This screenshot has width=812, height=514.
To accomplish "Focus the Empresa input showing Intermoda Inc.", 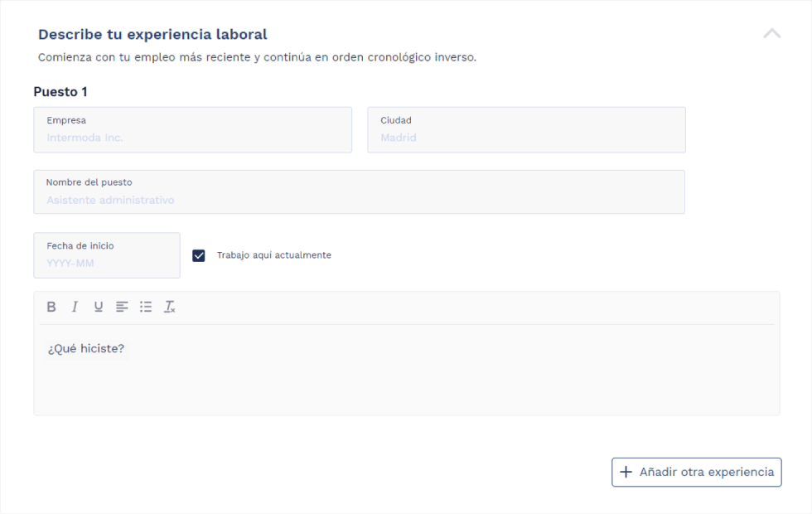I will coord(192,129).
